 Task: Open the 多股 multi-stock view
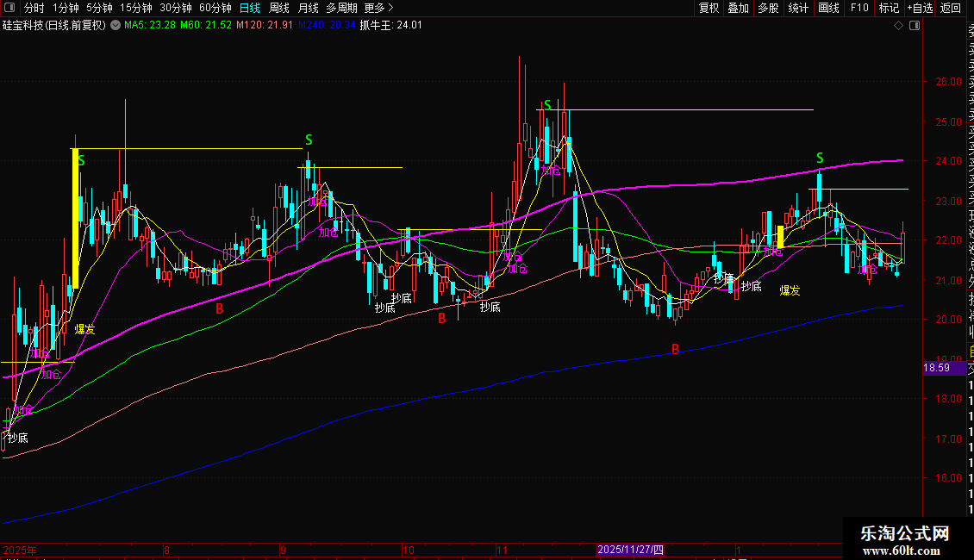coord(768,8)
